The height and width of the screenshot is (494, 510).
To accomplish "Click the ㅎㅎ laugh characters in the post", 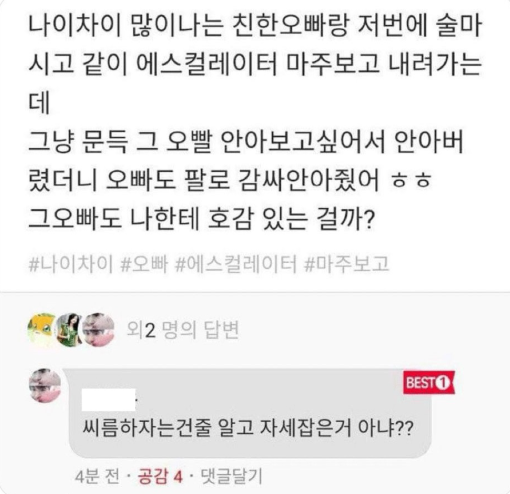I will coord(411,181).
